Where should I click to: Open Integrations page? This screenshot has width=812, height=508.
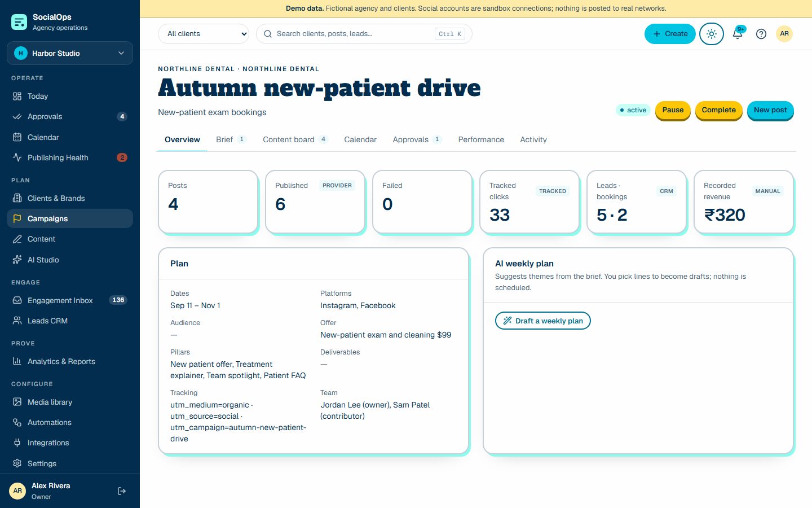tap(70, 443)
